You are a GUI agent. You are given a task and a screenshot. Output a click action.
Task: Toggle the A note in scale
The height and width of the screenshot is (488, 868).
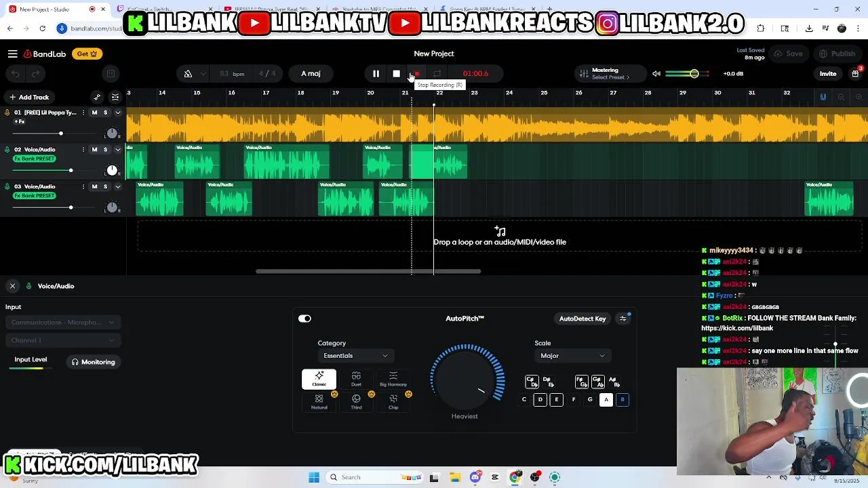pos(606,400)
